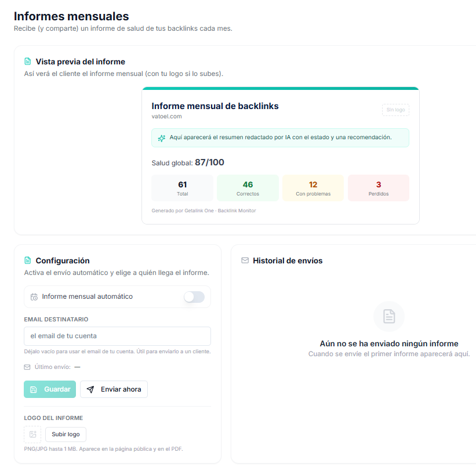Click the Salud global 87/100 score

point(188,162)
